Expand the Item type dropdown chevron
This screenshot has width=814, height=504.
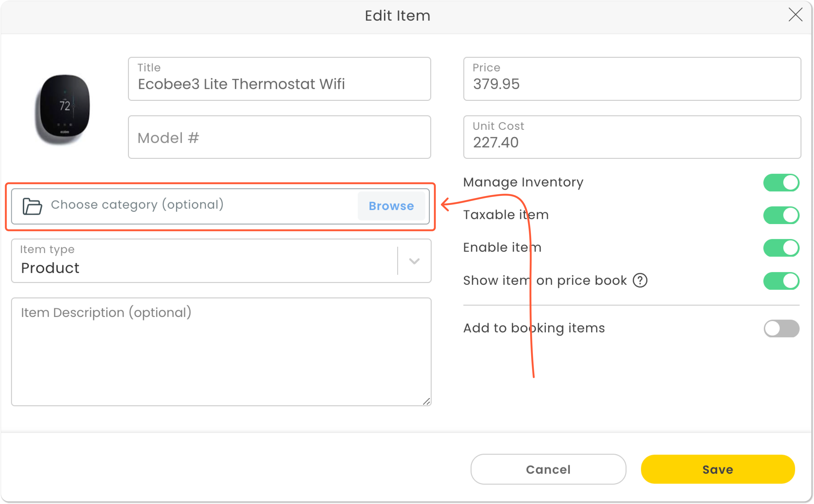[x=414, y=261]
